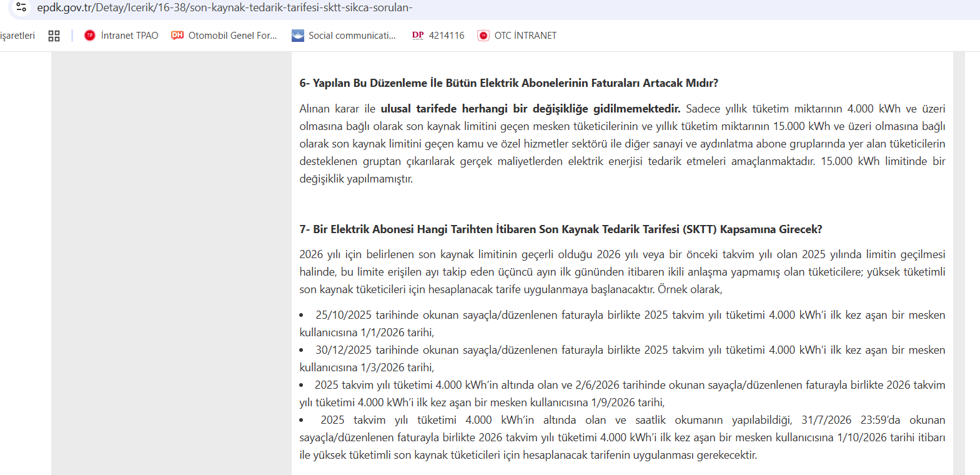Image resolution: width=980 pixels, height=475 pixels.
Task: Click the partially visible işaretleri bookmark folder
Action: tap(17, 36)
